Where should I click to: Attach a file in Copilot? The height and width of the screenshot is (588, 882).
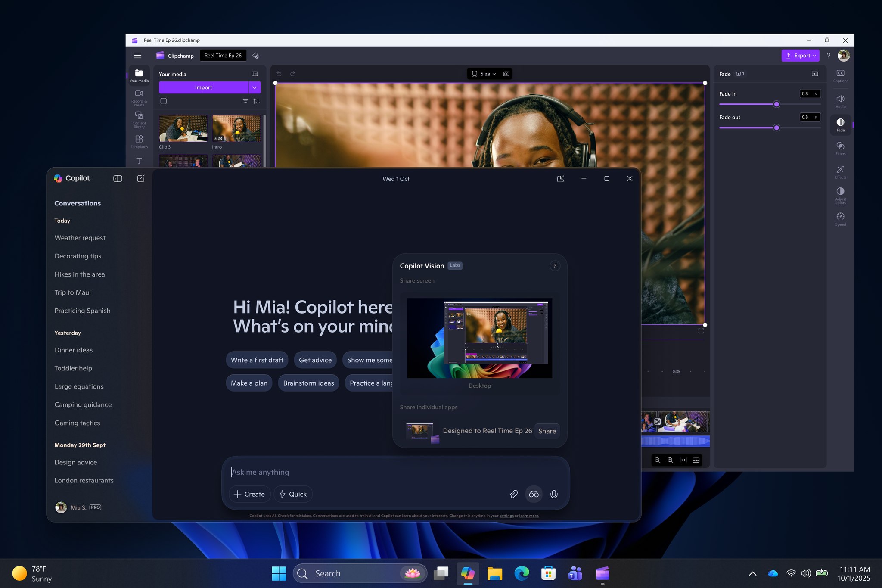[513, 494]
